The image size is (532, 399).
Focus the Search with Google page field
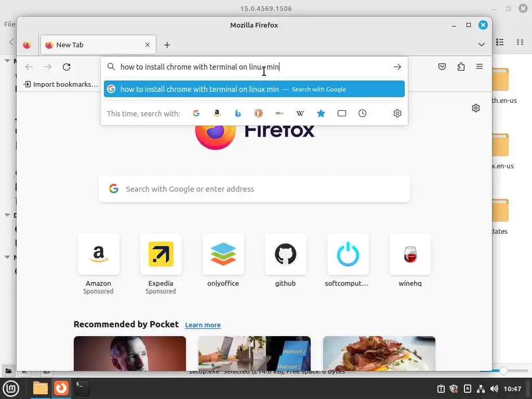pos(255,189)
